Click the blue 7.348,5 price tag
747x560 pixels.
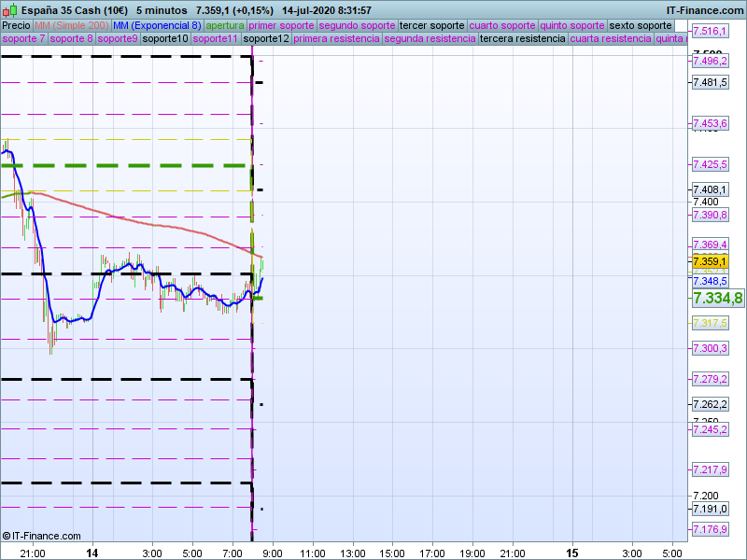pyautogui.click(x=710, y=281)
